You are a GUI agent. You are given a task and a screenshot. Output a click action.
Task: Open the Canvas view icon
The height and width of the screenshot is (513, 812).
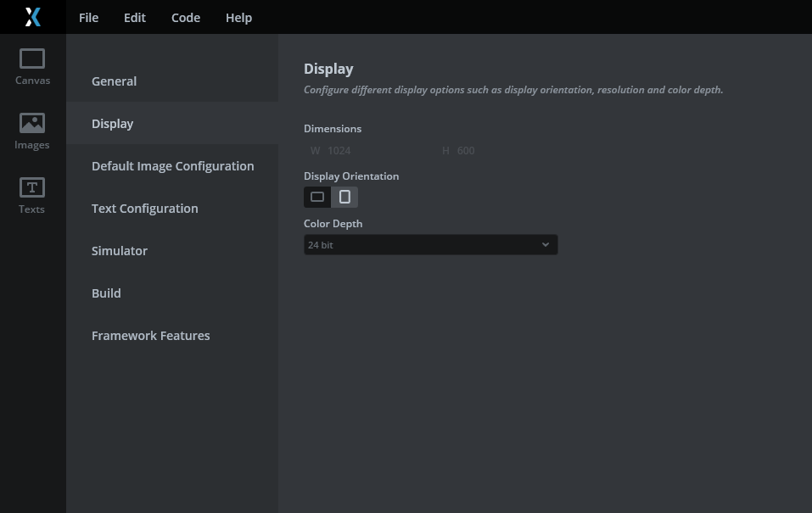(32, 67)
